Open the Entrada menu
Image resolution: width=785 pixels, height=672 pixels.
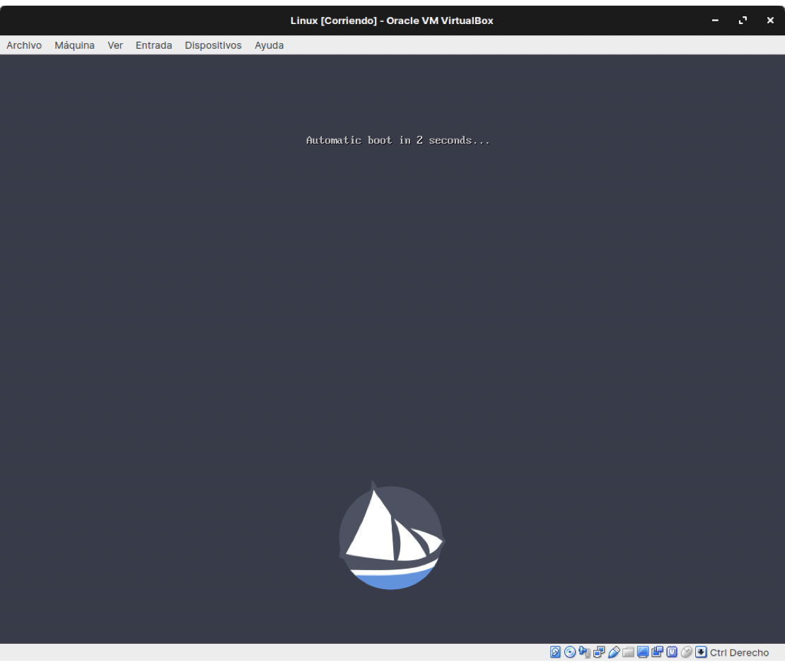click(153, 45)
